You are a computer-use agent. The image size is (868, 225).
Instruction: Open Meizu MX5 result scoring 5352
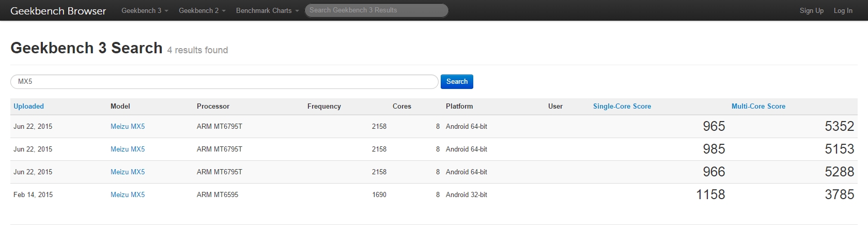(128, 126)
